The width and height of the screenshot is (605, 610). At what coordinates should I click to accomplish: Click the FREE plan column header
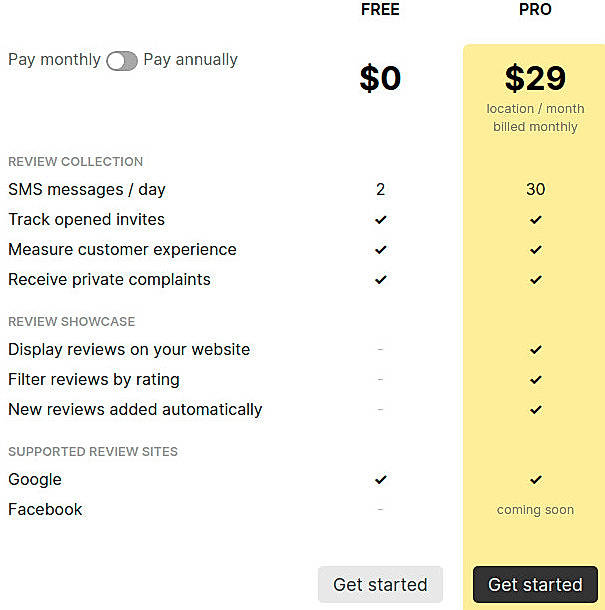[380, 10]
